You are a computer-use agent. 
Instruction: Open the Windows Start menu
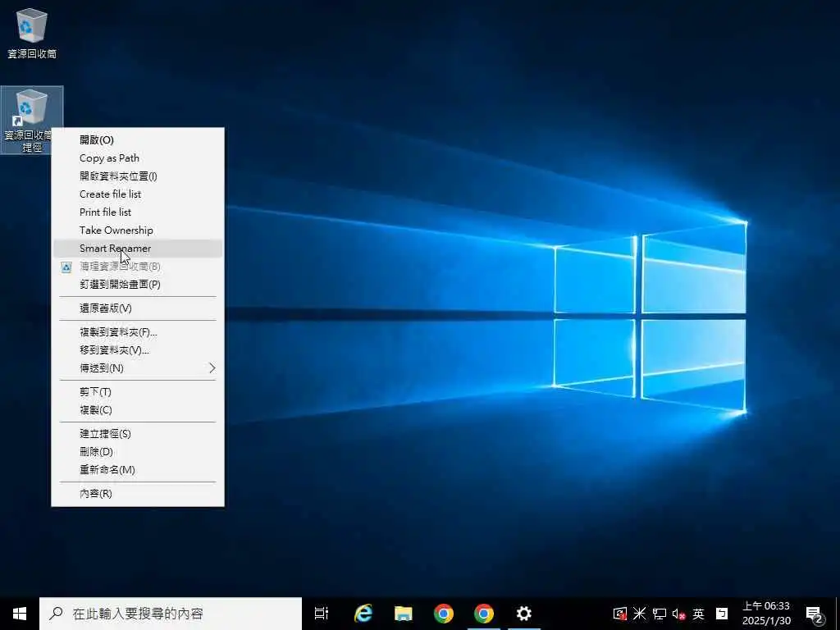point(20,614)
